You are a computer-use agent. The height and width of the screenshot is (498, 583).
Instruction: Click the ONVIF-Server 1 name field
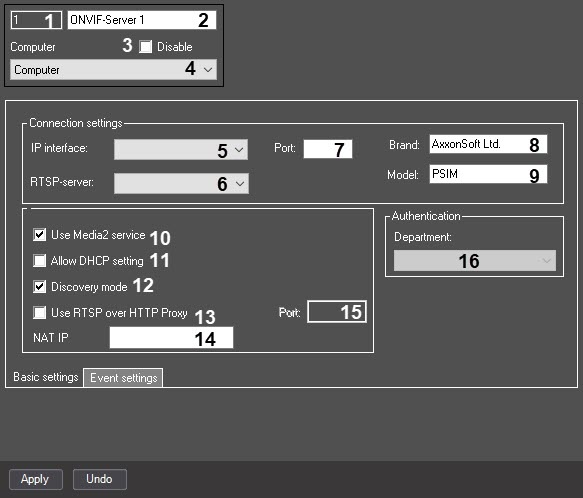click(142, 20)
